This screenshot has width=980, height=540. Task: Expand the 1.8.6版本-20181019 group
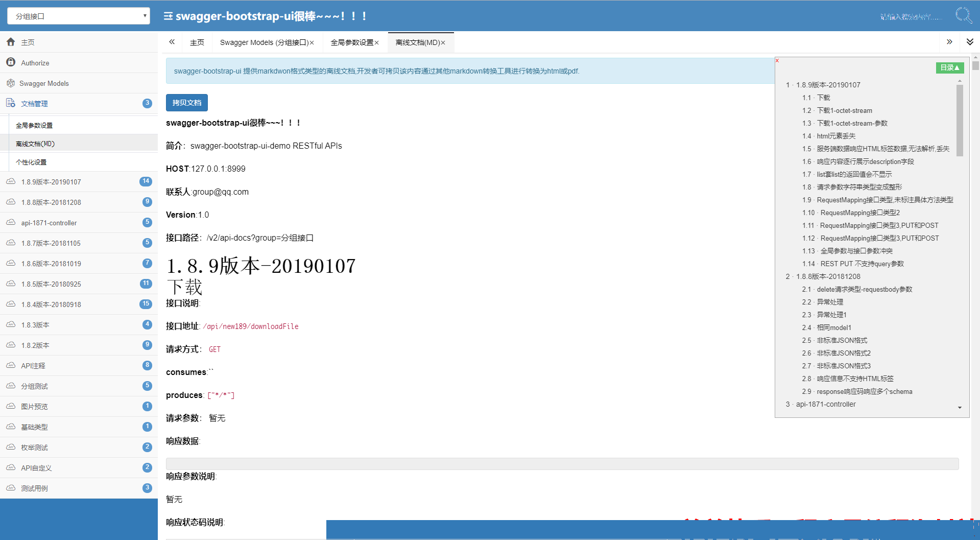coord(79,264)
